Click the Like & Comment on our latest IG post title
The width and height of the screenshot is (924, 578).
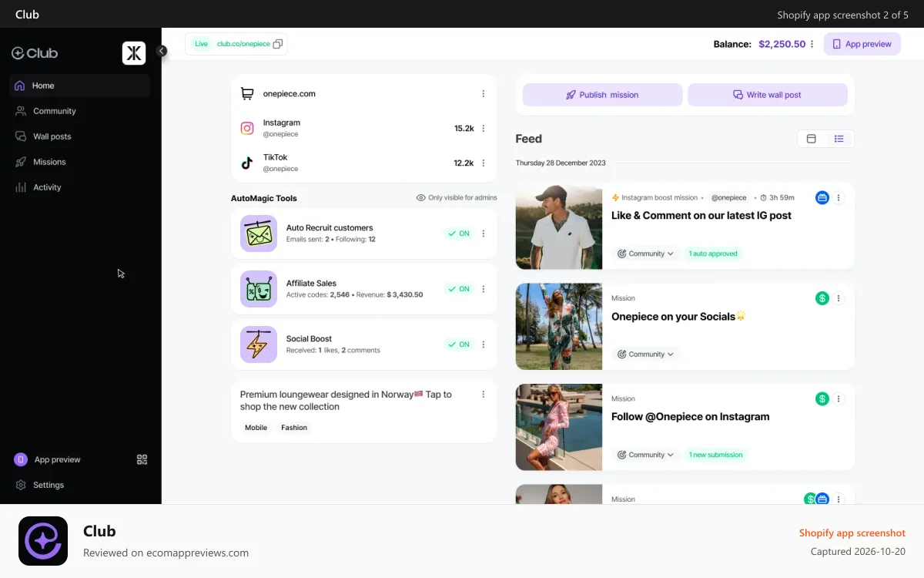(x=701, y=216)
